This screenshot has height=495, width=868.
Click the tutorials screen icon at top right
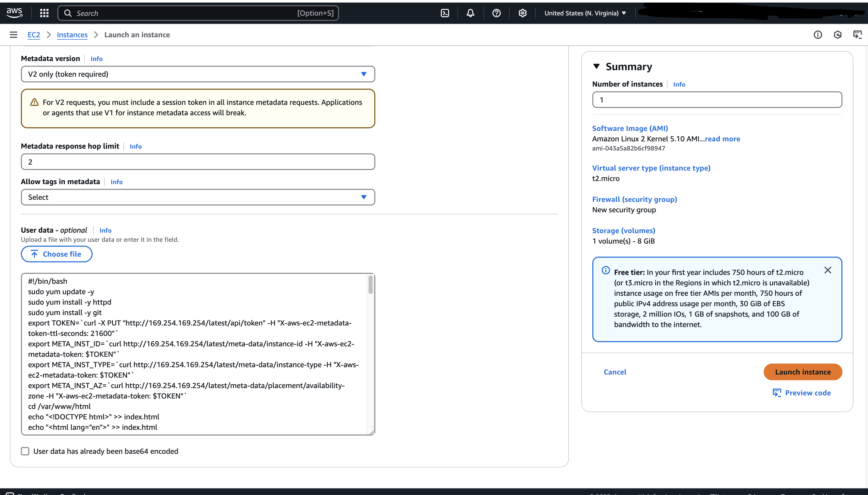pos(858,35)
